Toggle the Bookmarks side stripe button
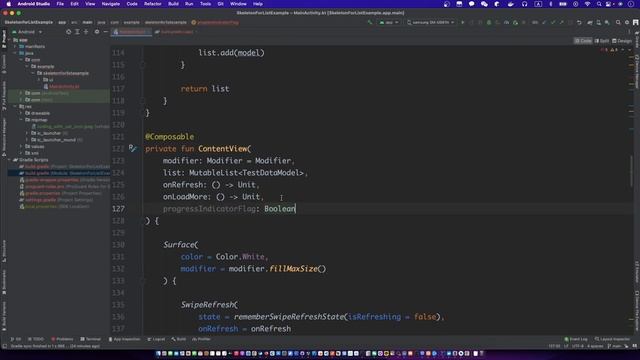 point(4,282)
